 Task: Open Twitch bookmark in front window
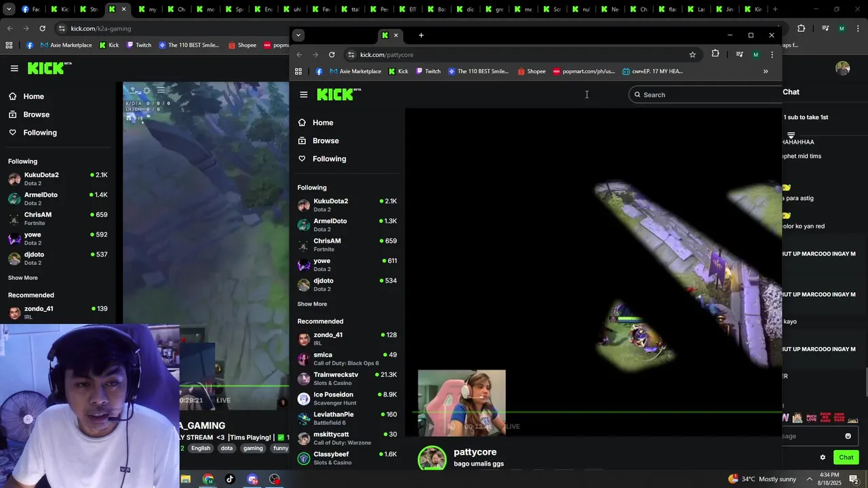click(428, 71)
